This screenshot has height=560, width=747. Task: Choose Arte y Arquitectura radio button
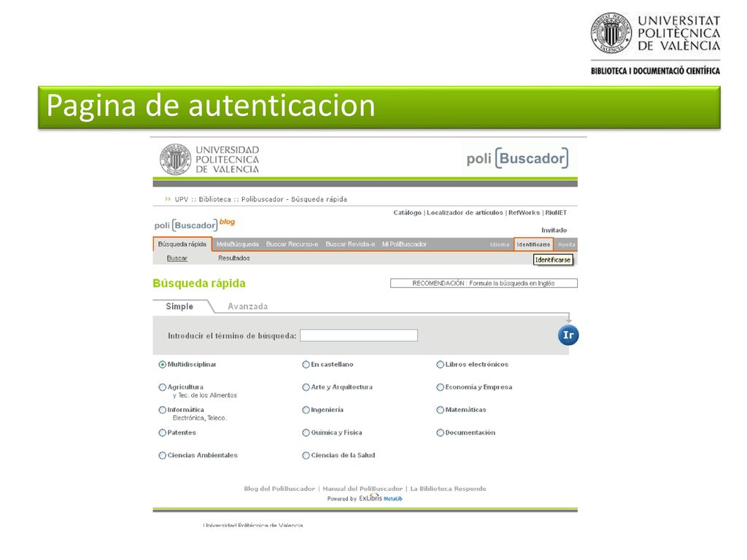coord(306,388)
